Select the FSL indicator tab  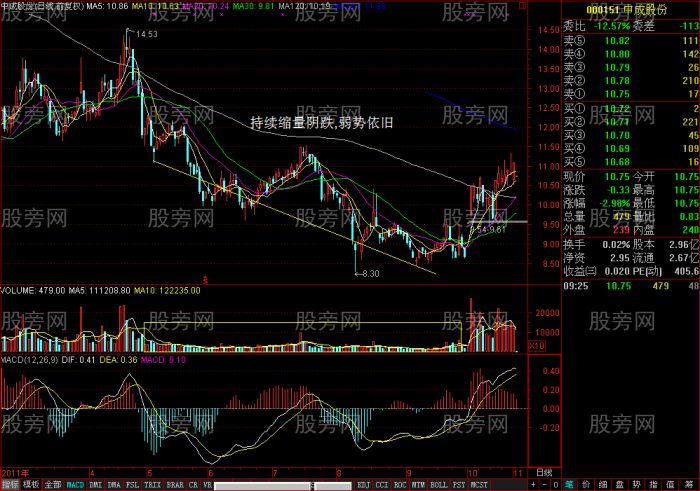click(x=132, y=485)
